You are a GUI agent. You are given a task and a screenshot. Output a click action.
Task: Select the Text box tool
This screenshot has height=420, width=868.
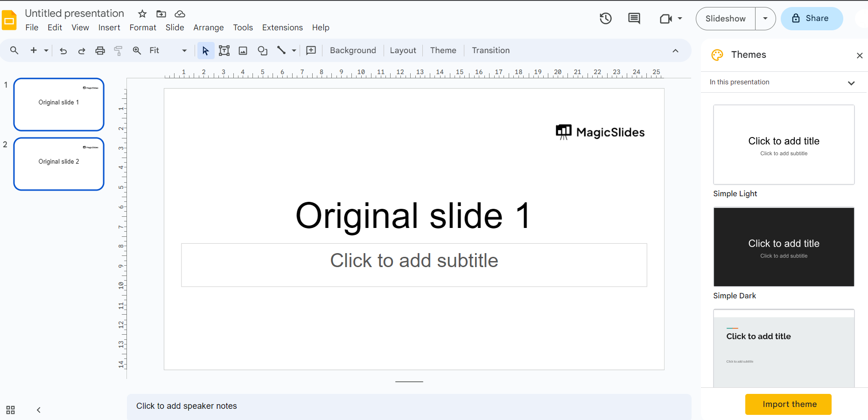224,51
